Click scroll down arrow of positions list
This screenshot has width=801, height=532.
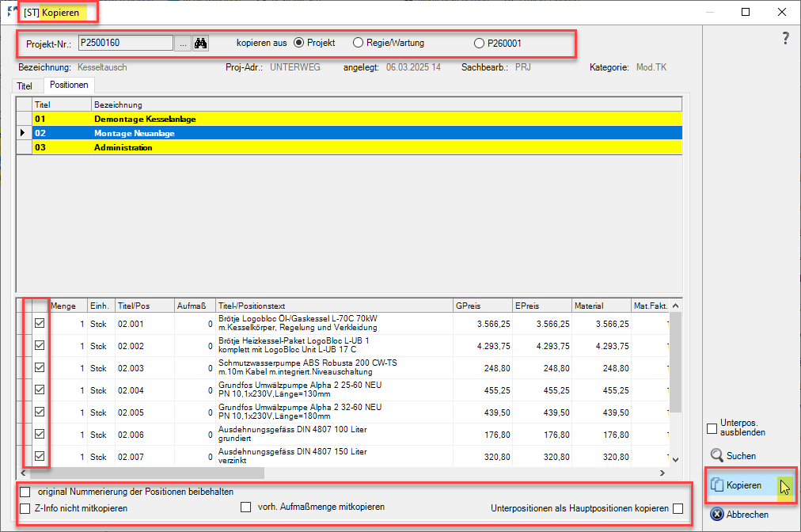pos(675,458)
